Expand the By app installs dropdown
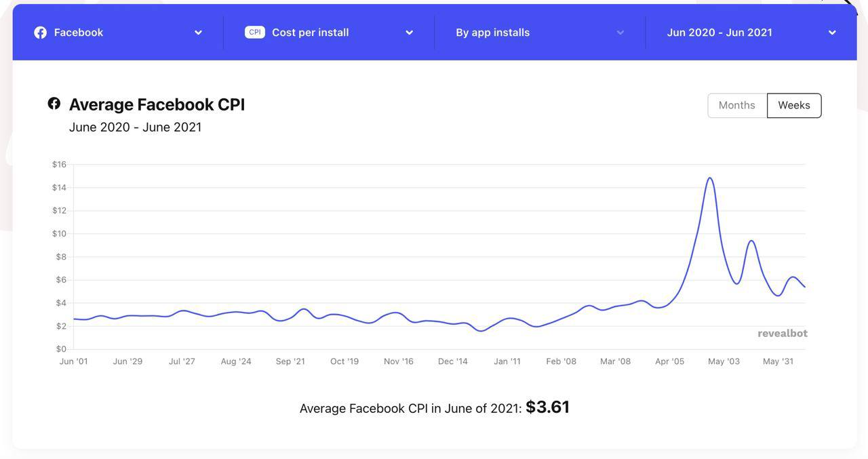The image size is (868, 459). pos(620,33)
